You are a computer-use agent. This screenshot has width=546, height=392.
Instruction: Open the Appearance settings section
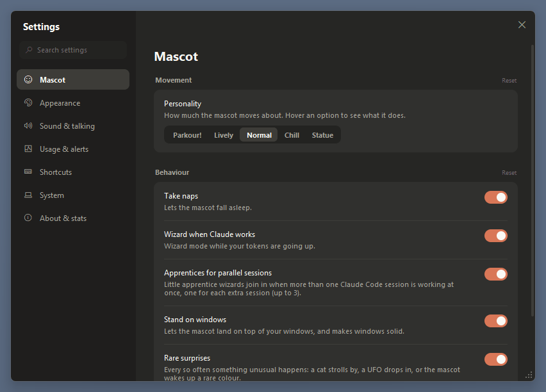[x=73, y=103]
